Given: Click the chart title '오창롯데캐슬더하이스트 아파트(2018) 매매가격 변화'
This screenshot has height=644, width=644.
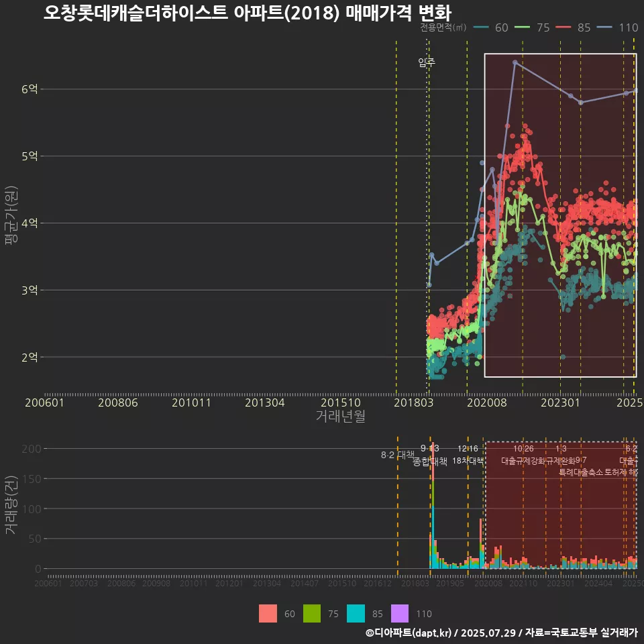Looking at the screenshot, I should 248,13.
